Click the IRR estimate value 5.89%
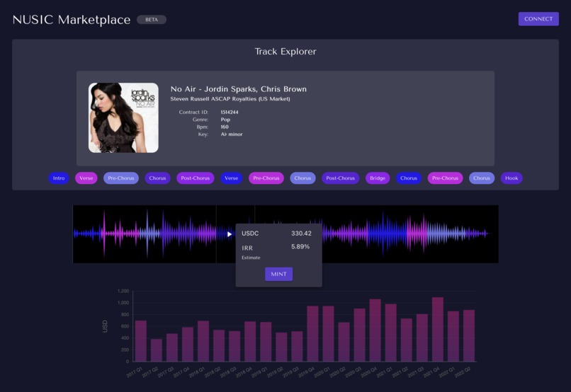The image size is (571, 392). click(x=300, y=246)
